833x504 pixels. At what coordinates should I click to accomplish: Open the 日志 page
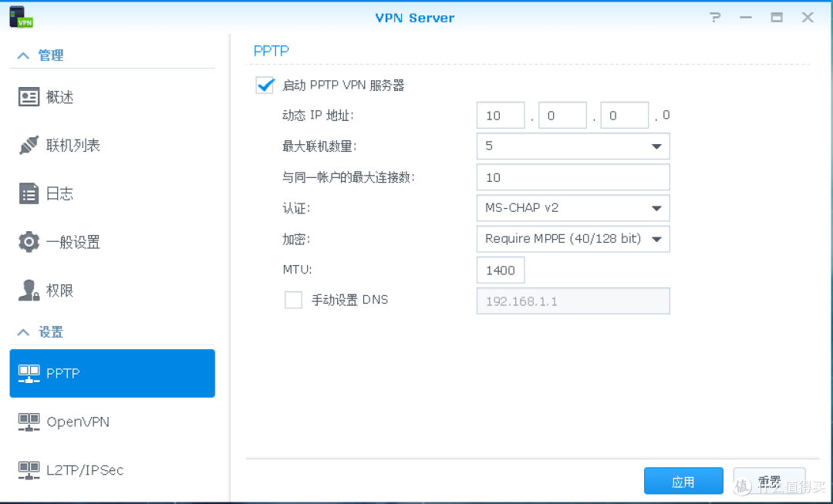[112, 193]
